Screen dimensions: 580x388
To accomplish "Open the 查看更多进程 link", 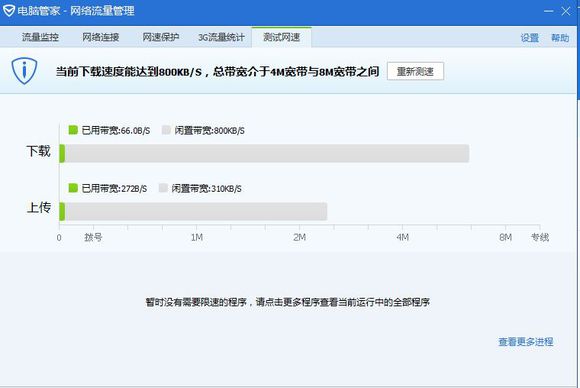I will pos(526,342).
